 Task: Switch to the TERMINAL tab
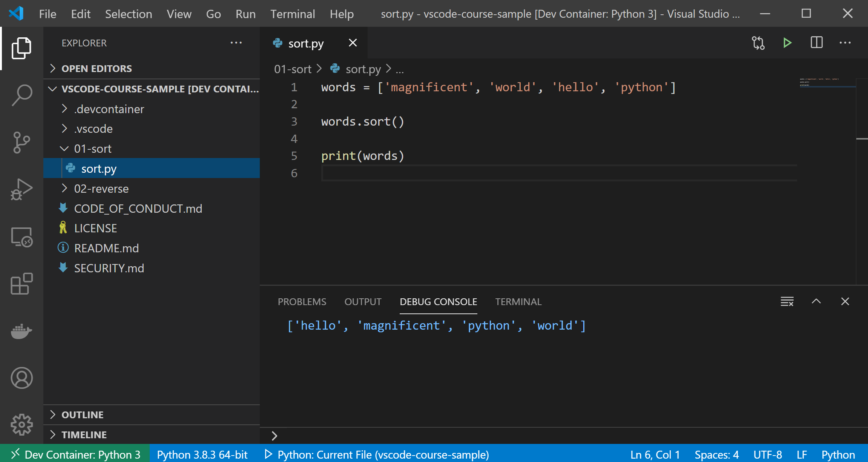518,301
